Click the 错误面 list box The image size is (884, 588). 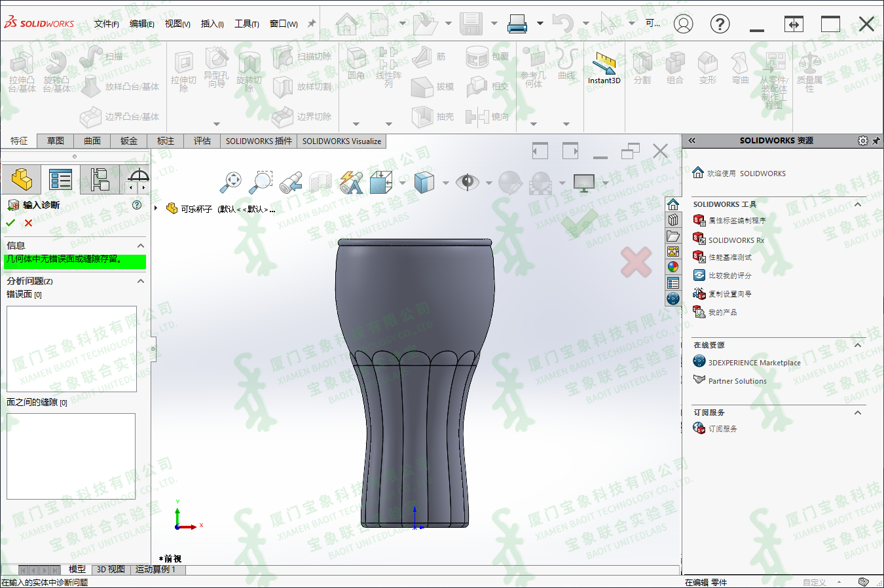coord(71,349)
